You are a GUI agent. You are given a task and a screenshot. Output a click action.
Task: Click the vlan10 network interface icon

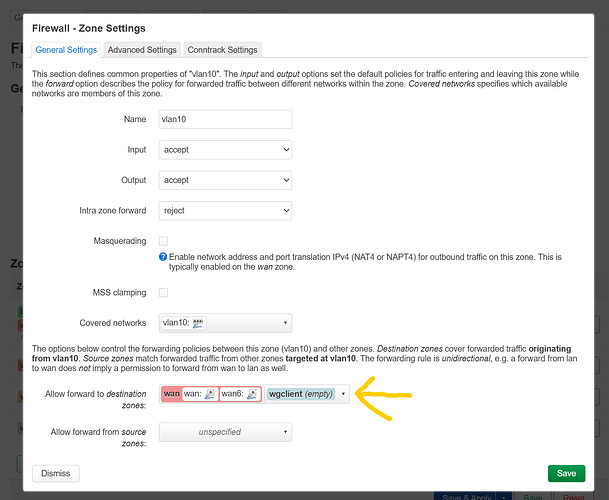click(198, 323)
